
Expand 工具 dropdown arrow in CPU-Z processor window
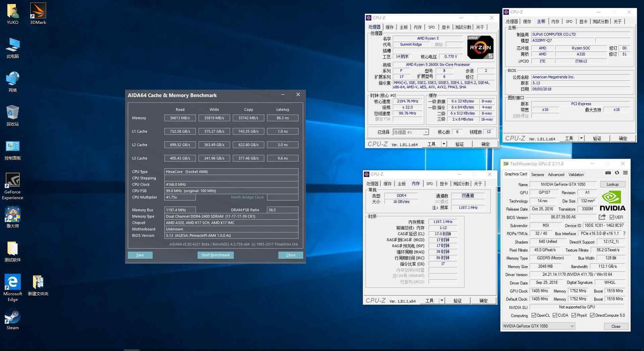443,144
